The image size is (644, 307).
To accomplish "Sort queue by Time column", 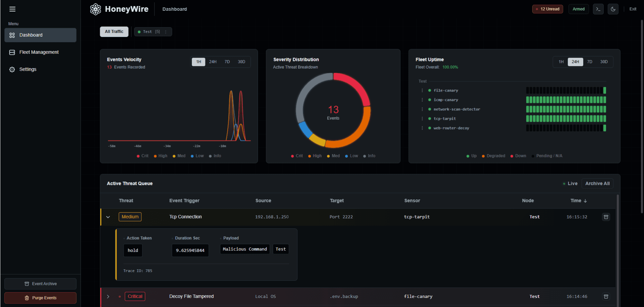I will [x=579, y=201].
